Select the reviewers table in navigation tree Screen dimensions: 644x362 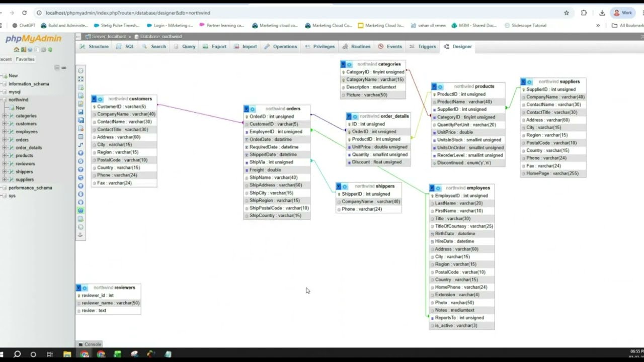pos(25,164)
